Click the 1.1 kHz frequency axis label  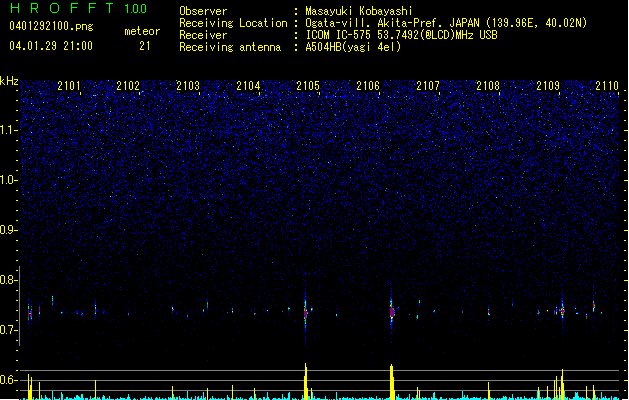point(9,130)
